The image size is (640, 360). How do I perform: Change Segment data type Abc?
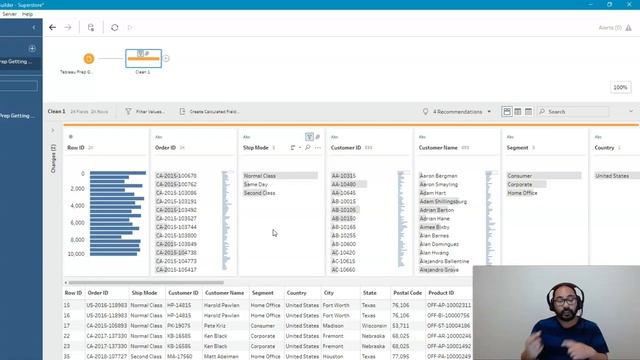coord(510,137)
